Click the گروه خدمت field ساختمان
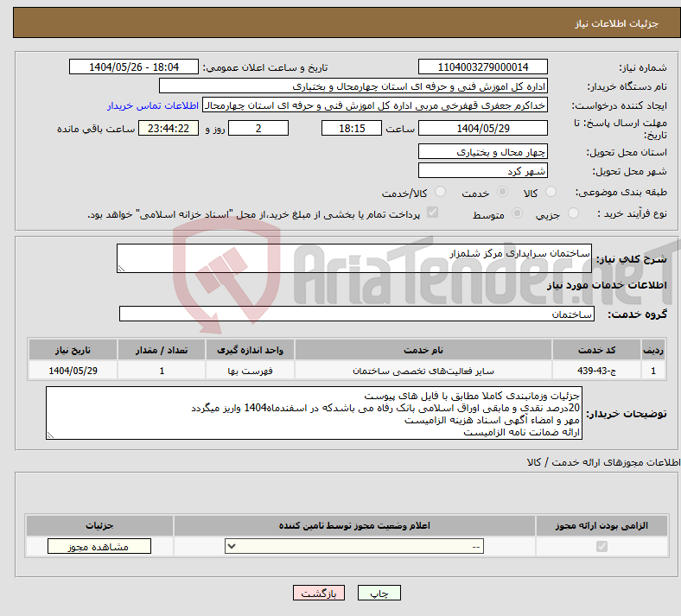This screenshot has height=616, width=681. [x=357, y=314]
